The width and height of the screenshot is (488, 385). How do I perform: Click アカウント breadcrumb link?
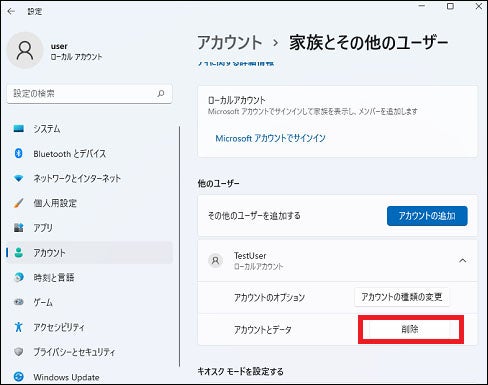click(x=230, y=43)
